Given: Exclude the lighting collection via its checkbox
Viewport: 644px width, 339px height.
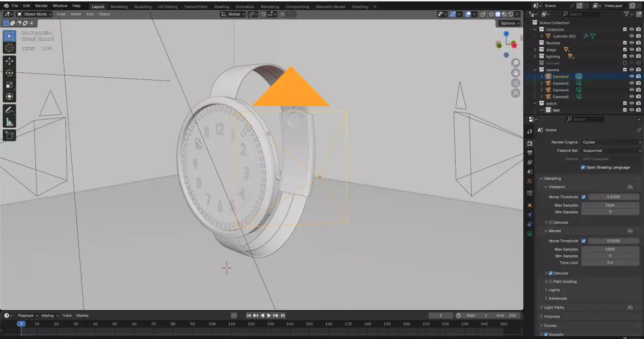Looking at the screenshot, I should point(625,56).
